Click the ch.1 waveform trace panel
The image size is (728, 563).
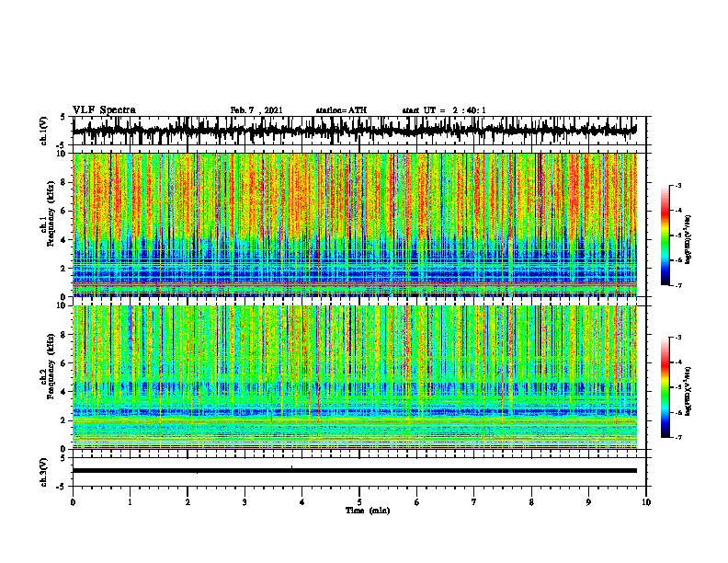[359, 131]
